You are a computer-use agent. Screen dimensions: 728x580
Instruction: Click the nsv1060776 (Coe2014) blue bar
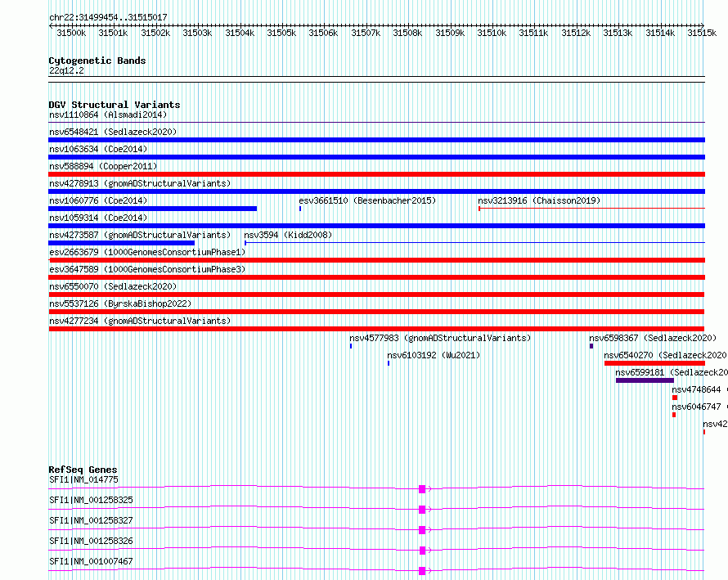point(153,209)
